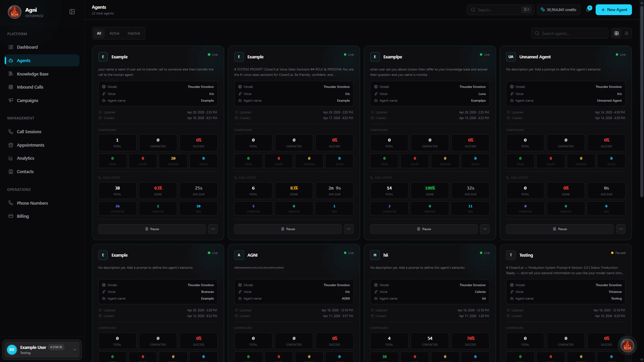This screenshot has width=644, height=362.
Task: Show All agents tab
Action: pos(99,33)
